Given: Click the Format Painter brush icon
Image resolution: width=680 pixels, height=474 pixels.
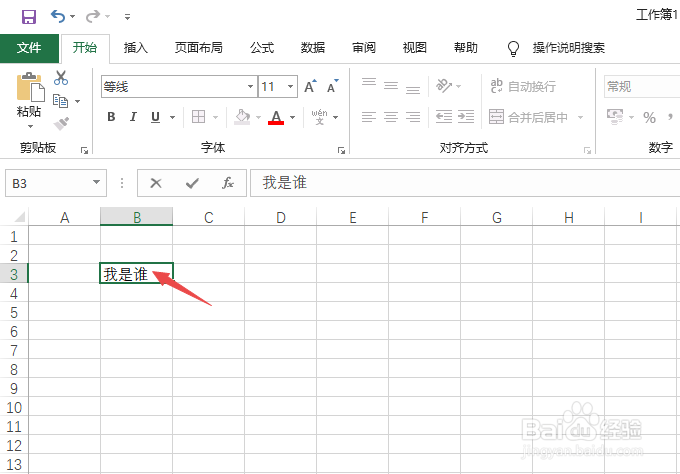Looking at the screenshot, I should tap(61, 124).
